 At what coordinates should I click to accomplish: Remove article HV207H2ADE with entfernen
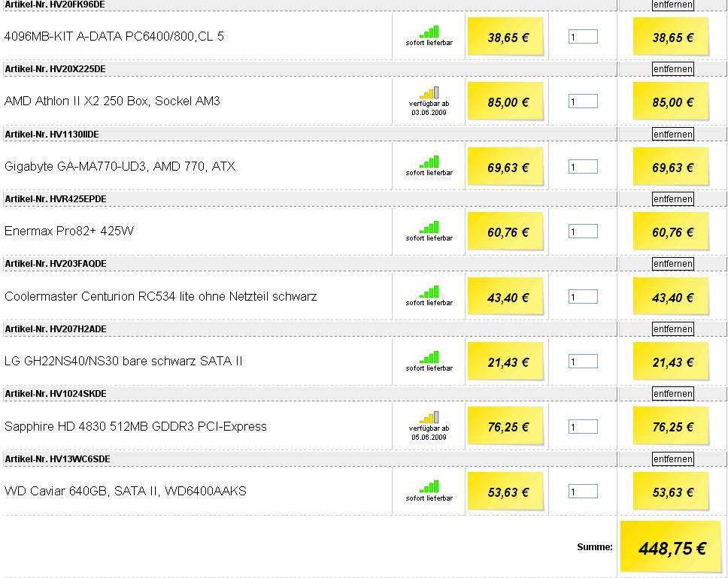(673, 329)
